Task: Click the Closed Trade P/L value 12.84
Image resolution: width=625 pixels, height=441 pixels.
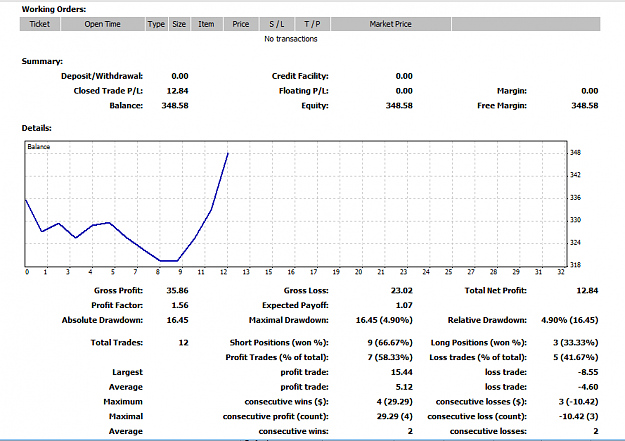Action: [177, 91]
